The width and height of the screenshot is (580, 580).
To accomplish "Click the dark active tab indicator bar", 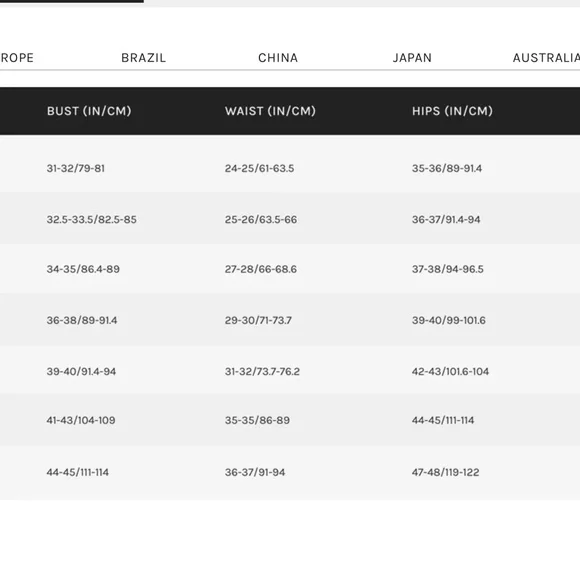I will 72,1.
